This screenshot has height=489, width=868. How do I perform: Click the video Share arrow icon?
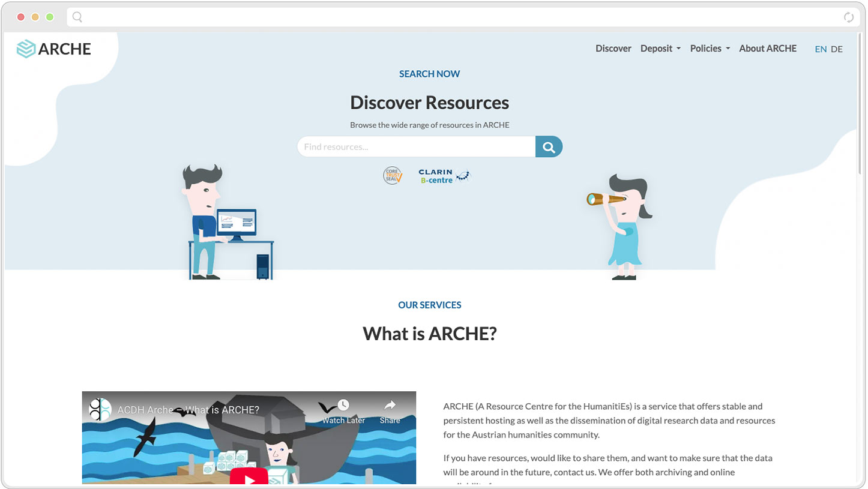(390, 405)
